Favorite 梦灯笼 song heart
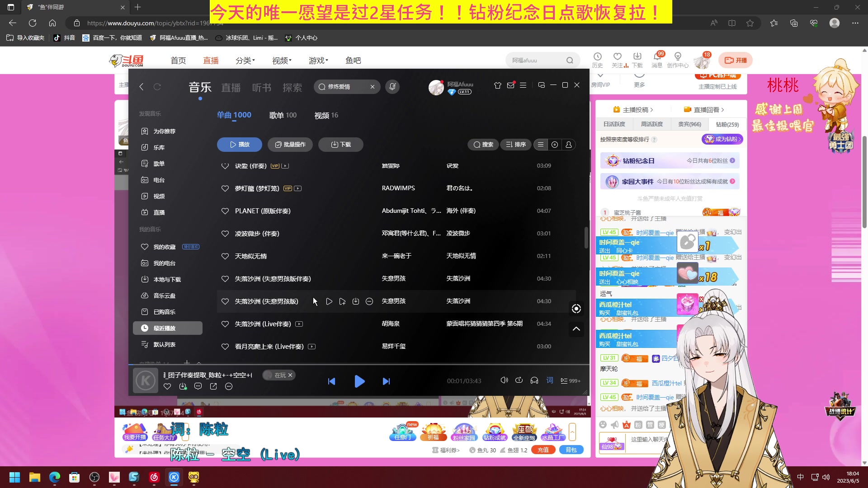The height and width of the screenshot is (488, 868). tap(225, 188)
